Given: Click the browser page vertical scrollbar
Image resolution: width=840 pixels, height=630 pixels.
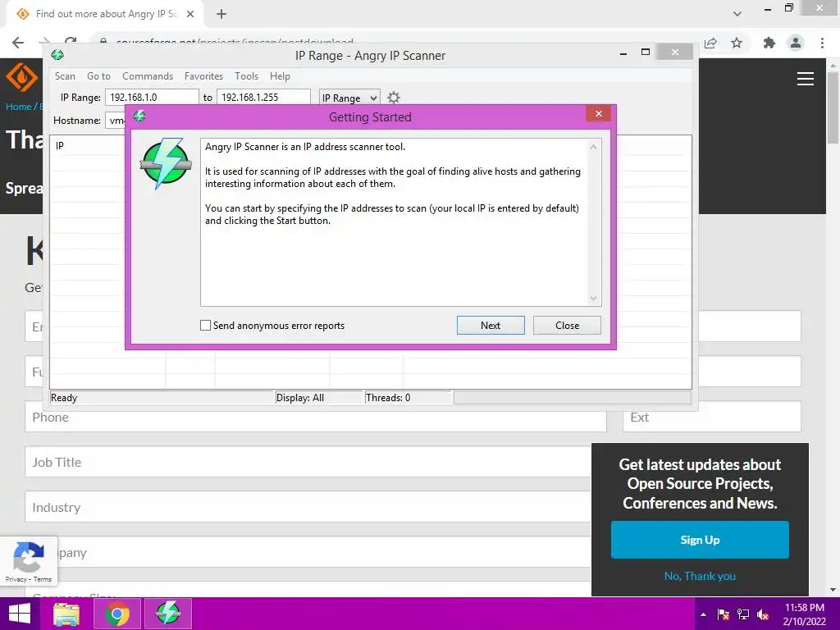Looking at the screenshot, I should [x=833, y=107].
